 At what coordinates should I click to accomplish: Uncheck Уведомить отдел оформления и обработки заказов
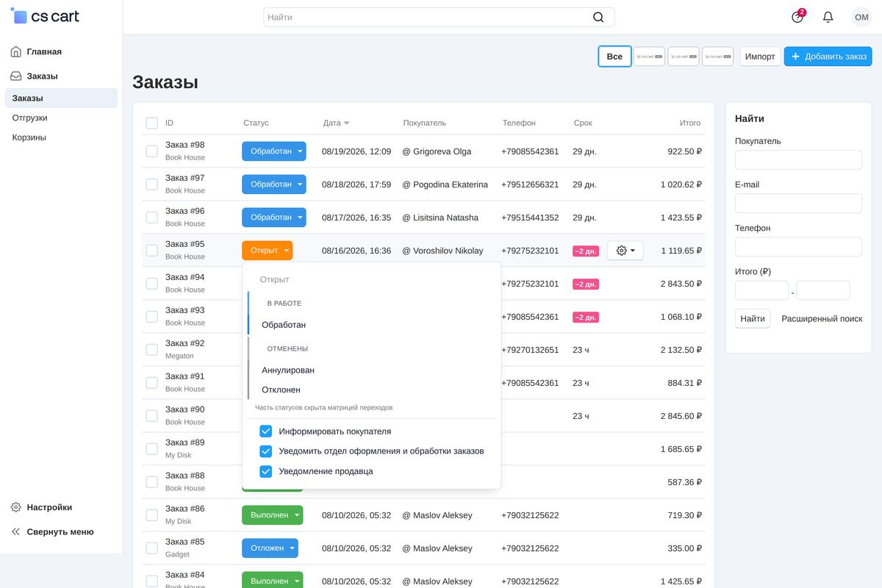[266, 451]
